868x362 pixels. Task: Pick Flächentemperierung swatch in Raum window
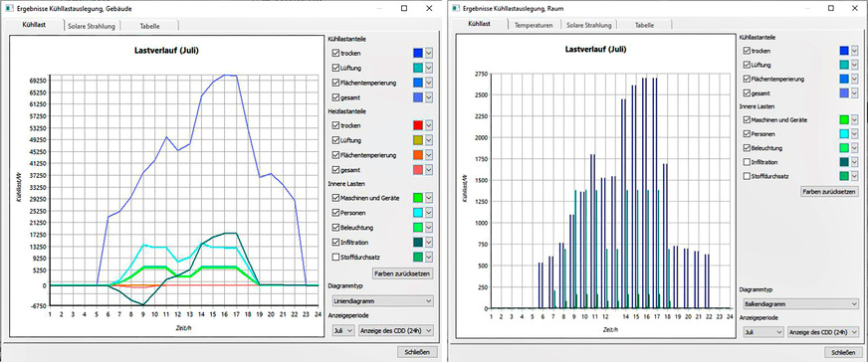[844, 79]
